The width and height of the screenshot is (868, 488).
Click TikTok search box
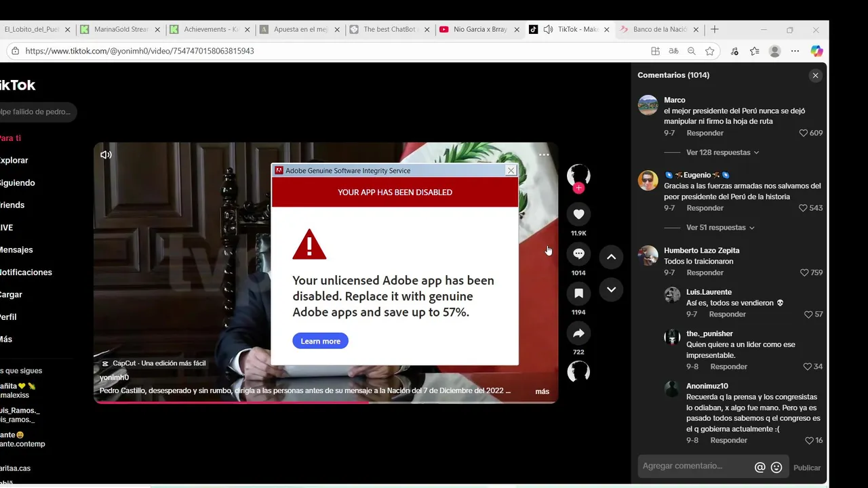pyautogui.click(x=37, y=112)
